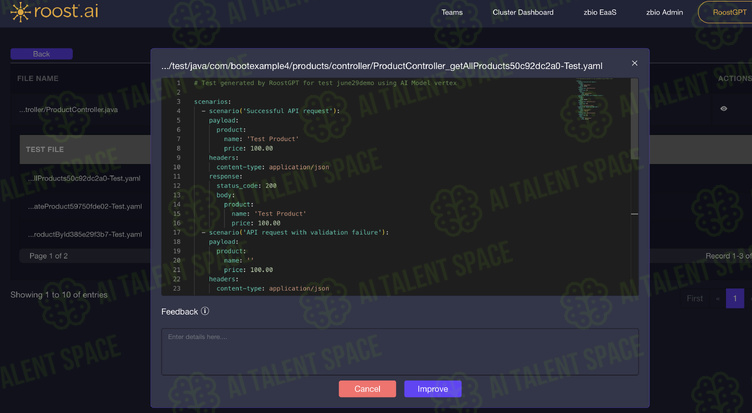Click the dialog file path title

[x=382, y=66]
